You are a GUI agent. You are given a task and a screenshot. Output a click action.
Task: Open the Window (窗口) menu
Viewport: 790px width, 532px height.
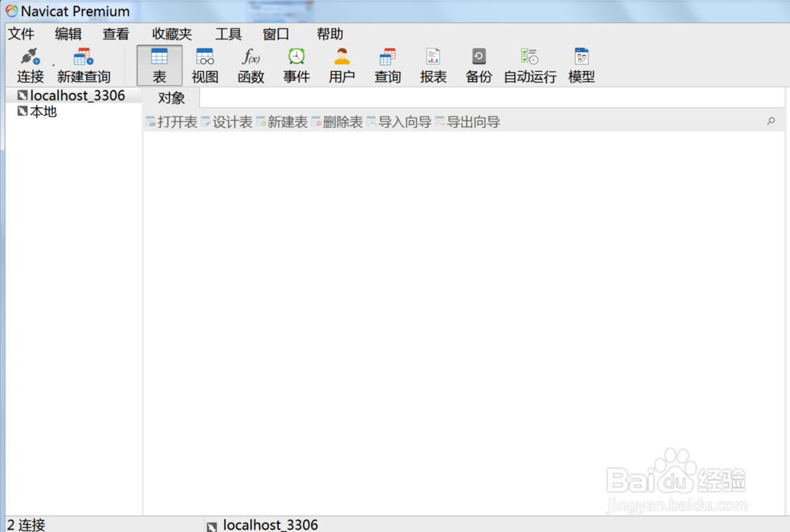click(276, 34)
